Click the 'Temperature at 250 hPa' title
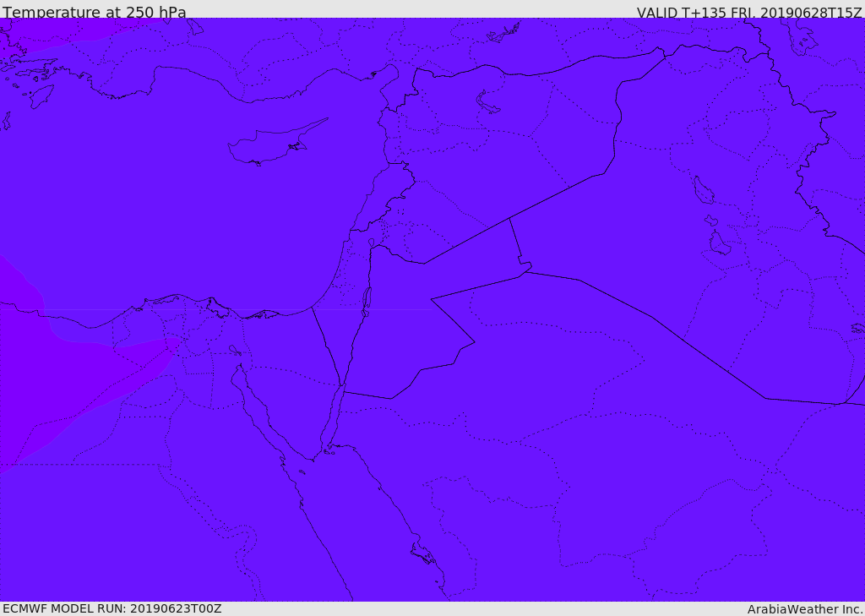Viewport: 865px width, 616px height. tap(95, 12)
